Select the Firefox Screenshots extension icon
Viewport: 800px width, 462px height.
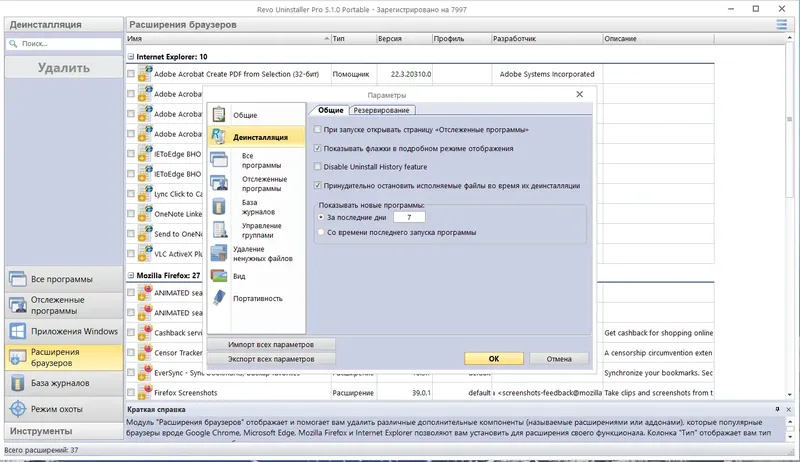click(145, 393)
